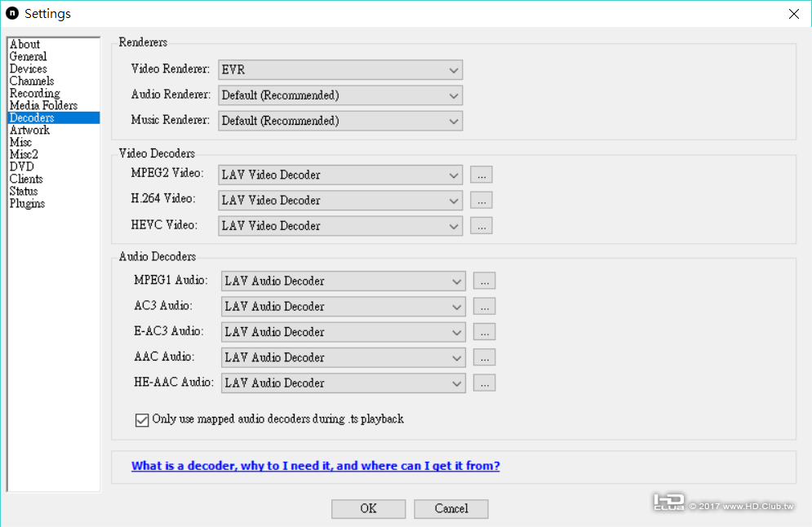Click the H.264 Video ellipsis configure button
The width and height of the screenshot is (812, 527).
[481, 201]
